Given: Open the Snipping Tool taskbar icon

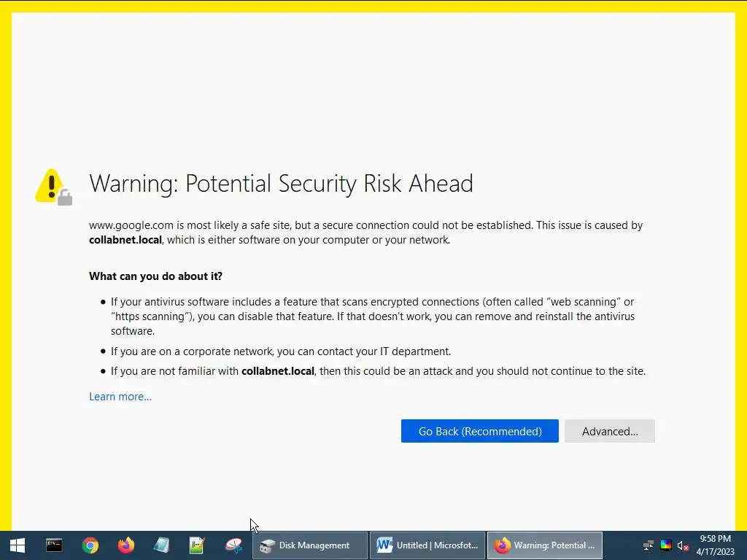Looking at the screenshot, I should pyautogui.click(x=233, y=545).
